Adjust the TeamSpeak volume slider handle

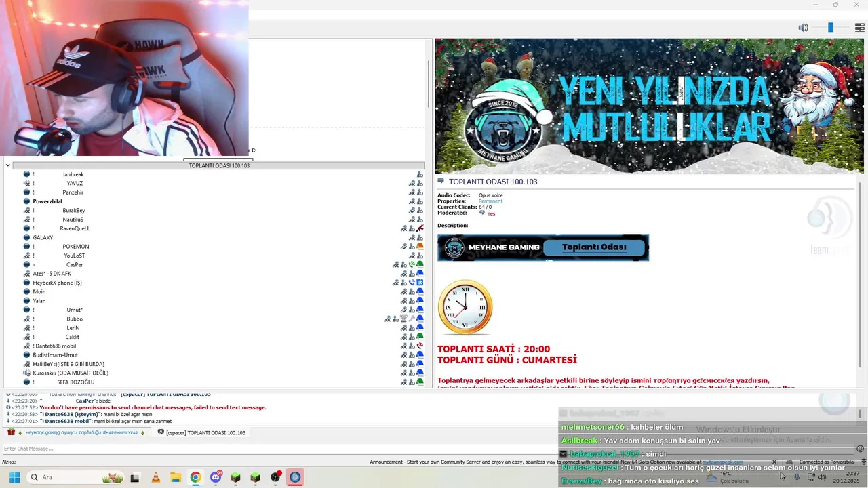[x=830, y=28]
